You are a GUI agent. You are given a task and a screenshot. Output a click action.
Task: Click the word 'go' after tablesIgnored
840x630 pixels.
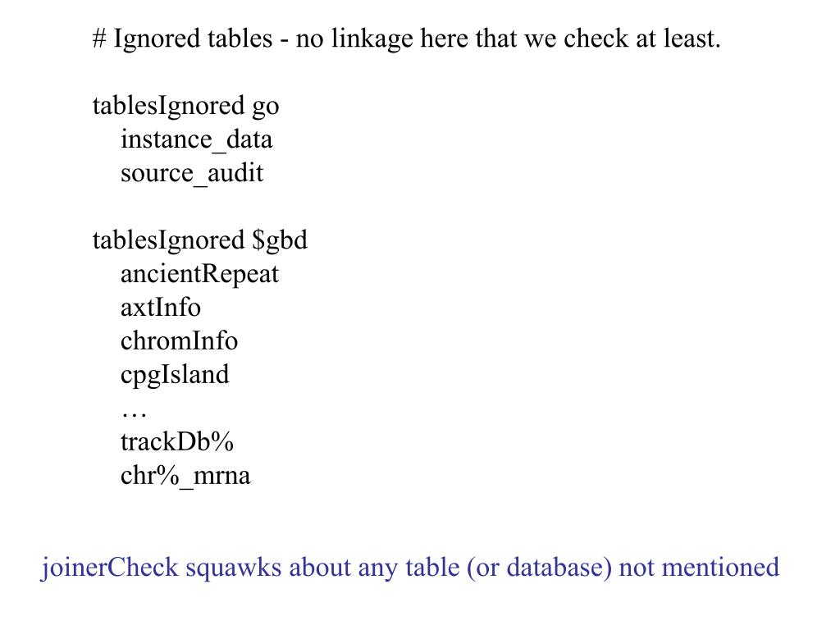point(266,107)
